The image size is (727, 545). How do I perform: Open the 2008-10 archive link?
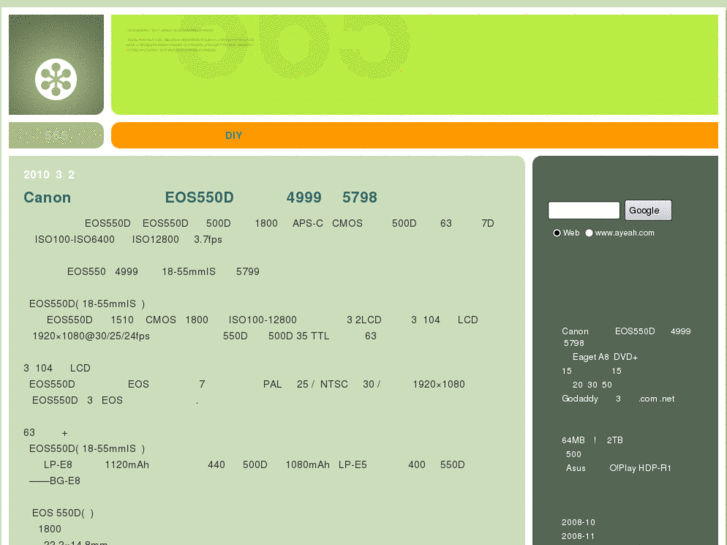click(x=578, y=522)
